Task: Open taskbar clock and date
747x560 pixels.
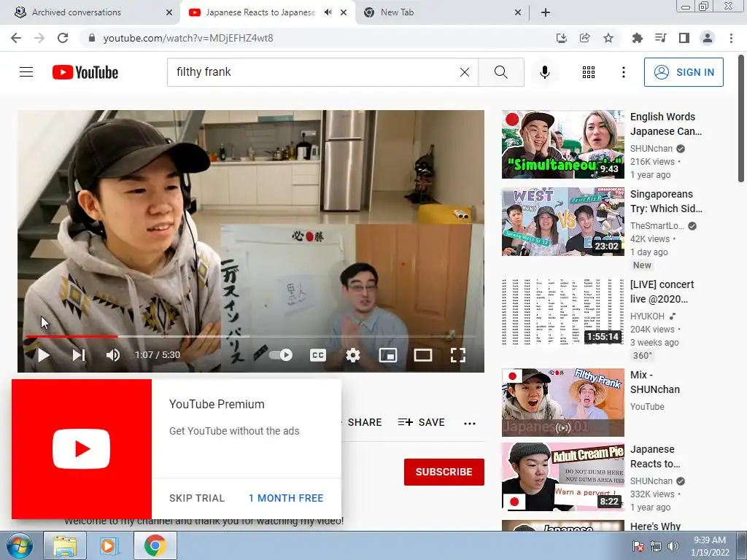Action: [x=710, y=546]
